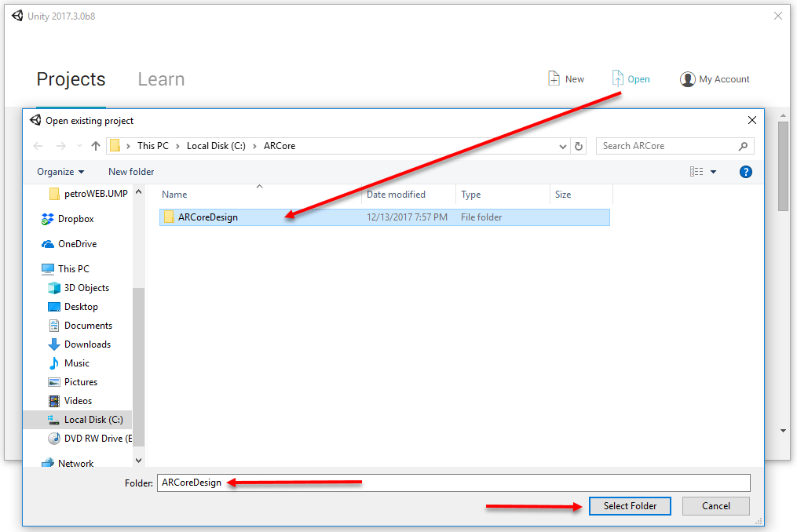The image size is (797, 532).
Task: Click the magnifier icon in Search ARCore
Action: click(743, 146)
